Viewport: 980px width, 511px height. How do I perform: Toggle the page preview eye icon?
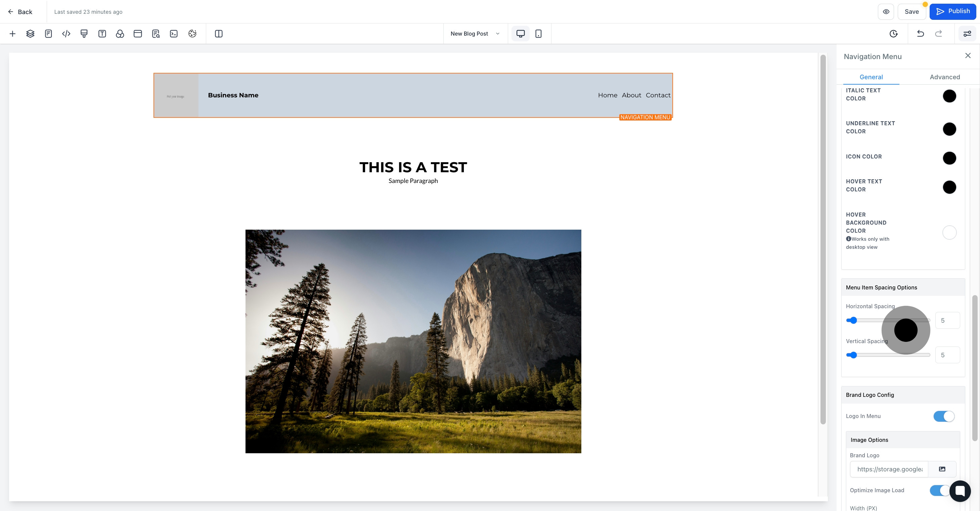(x=886, y=11)
